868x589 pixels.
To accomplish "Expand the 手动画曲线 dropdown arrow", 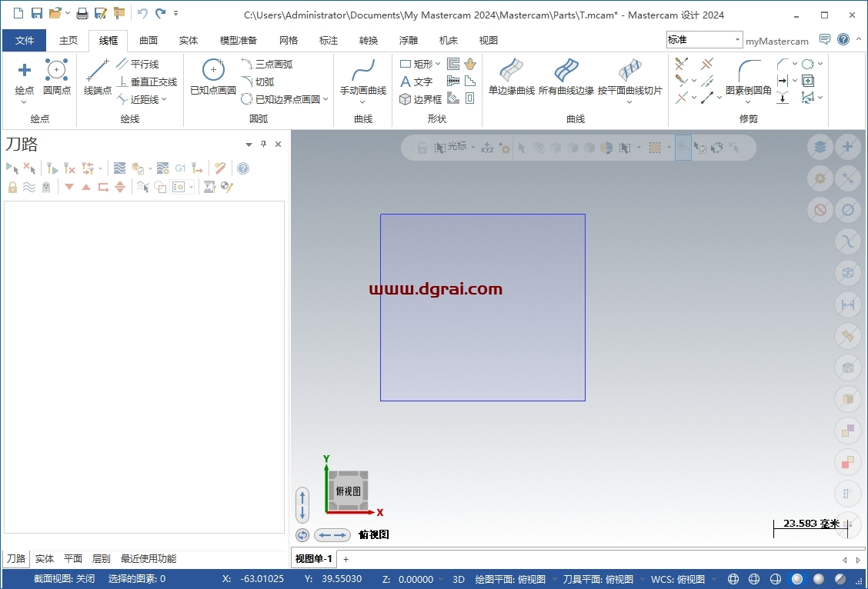I will (362, 101).
